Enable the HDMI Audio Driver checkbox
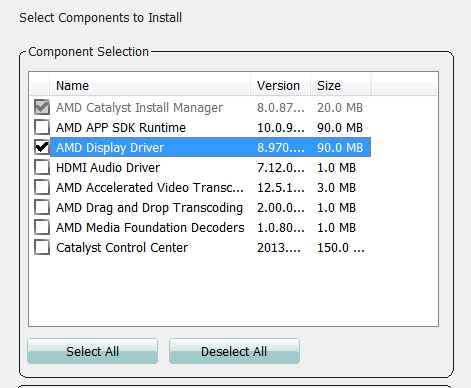 click(42, 167)
